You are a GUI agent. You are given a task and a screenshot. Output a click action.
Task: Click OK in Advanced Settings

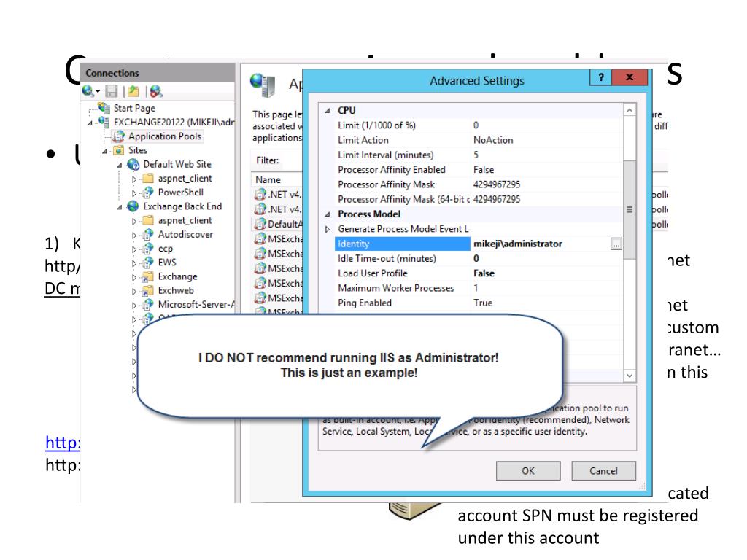click(x=528, y=471)
